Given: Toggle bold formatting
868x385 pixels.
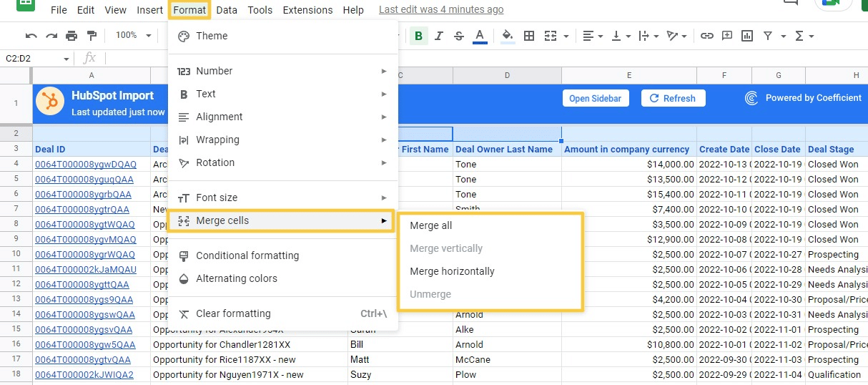Looking at the screenshot, I should coord(418,36).
